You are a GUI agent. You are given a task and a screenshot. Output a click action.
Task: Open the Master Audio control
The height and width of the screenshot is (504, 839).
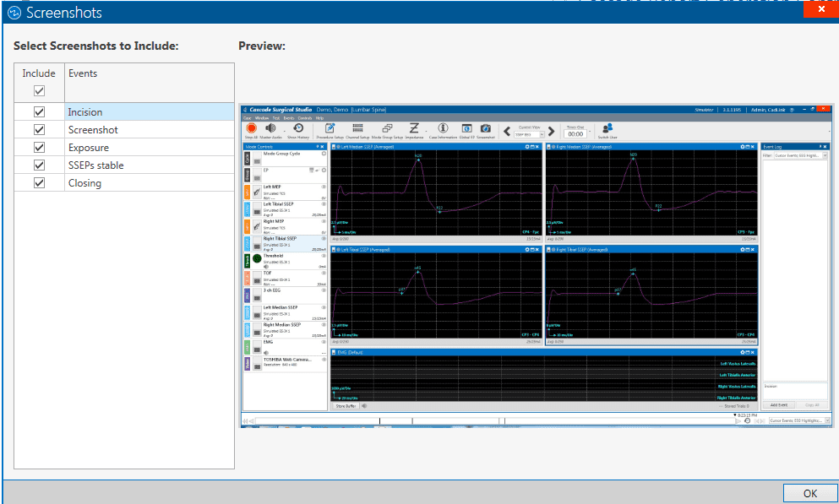[271, 128]
